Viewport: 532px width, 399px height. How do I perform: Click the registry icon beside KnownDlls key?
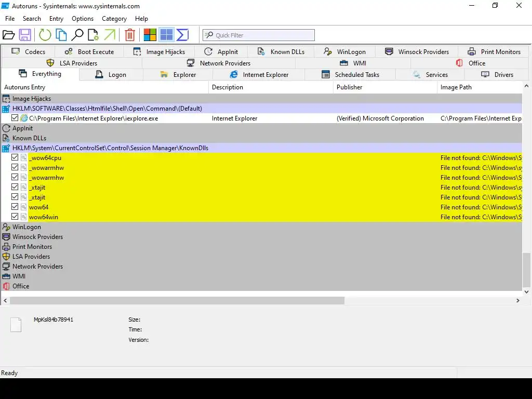(6, 148)
